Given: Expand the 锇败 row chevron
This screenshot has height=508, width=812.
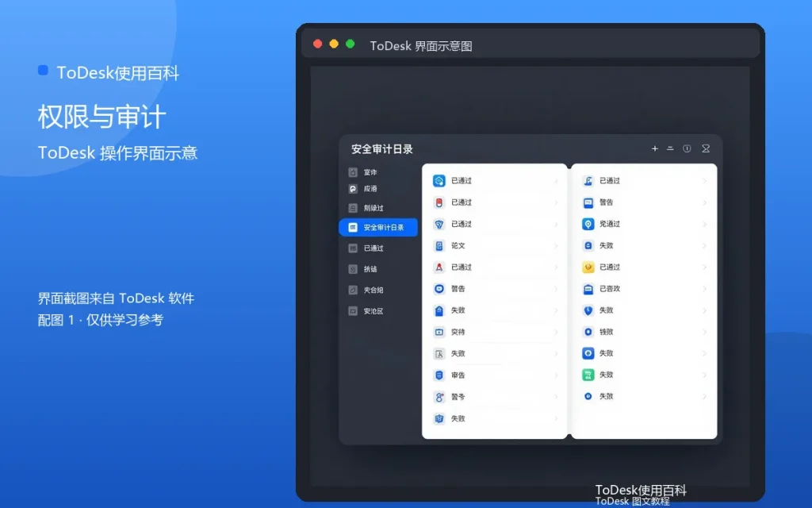Looking at the screenshot, I should tap(705, 332).
